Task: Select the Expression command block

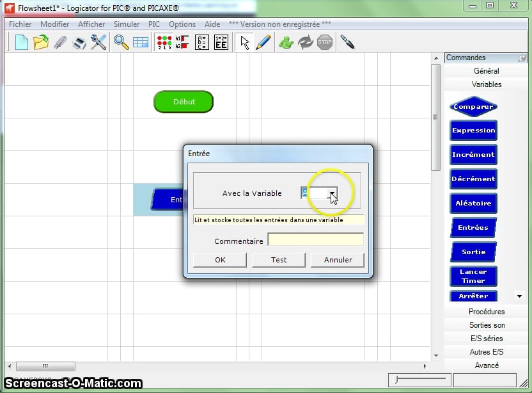Action: coord(473,131)
